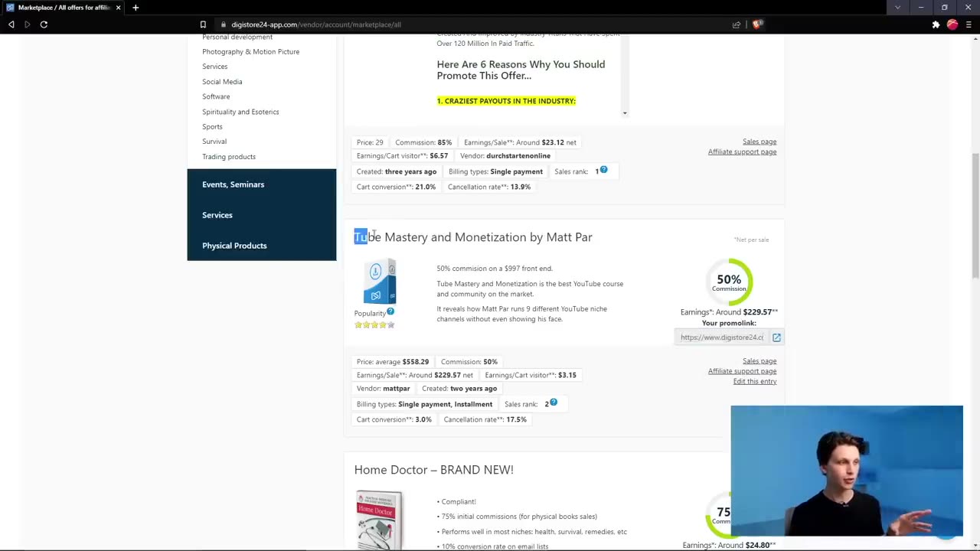Select the Personal development category

237,37
